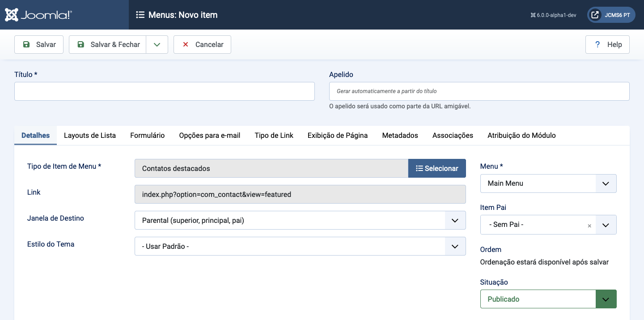Screen dimensions: 644x320
Task: Open the Situação dropdown showing Publicado
Action: tap(548, 299)
